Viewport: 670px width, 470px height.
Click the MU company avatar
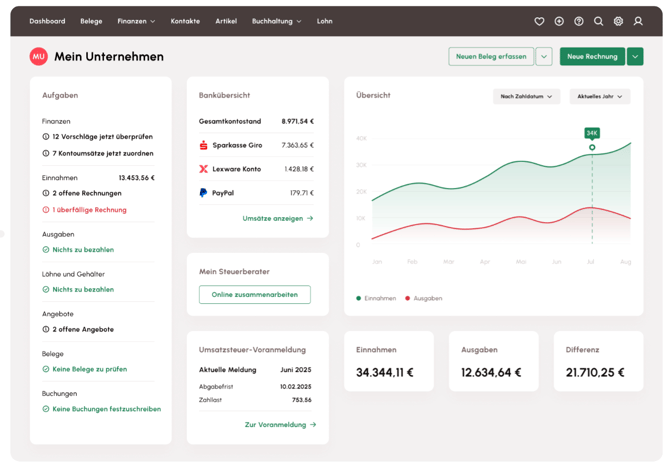(38, 57)
